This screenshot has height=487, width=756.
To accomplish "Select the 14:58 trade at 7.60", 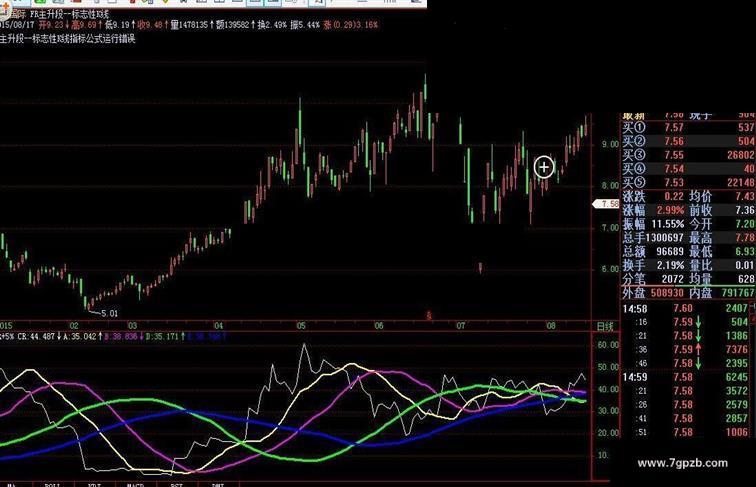I will pos(688,308).
